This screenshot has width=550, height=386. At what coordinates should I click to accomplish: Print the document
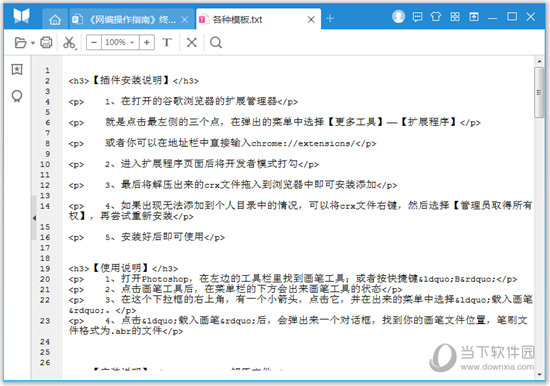pos(46,42)
